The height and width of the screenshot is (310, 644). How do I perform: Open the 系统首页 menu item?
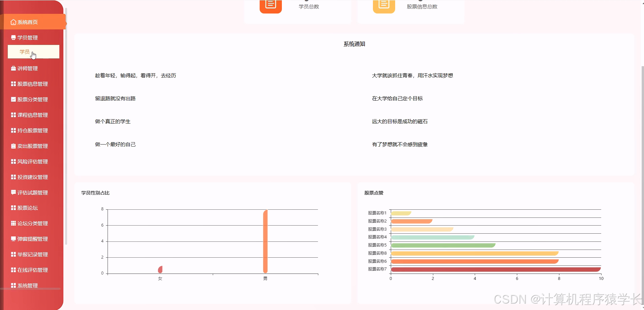(x=34, y=22)
